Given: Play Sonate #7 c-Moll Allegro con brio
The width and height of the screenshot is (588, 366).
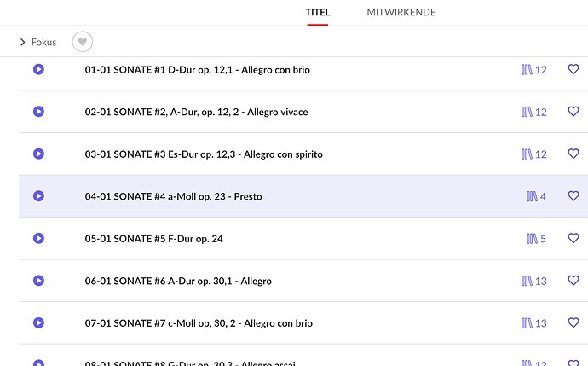Looking at the screenshot, I should pyautogui.click(x=38, y=323).
